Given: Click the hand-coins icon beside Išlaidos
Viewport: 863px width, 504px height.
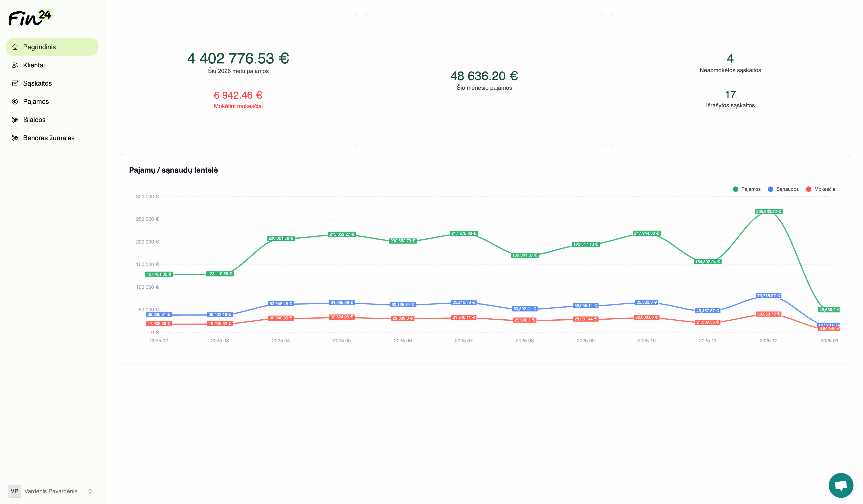Looking at the screenshot, I should (x=15, y=119).
